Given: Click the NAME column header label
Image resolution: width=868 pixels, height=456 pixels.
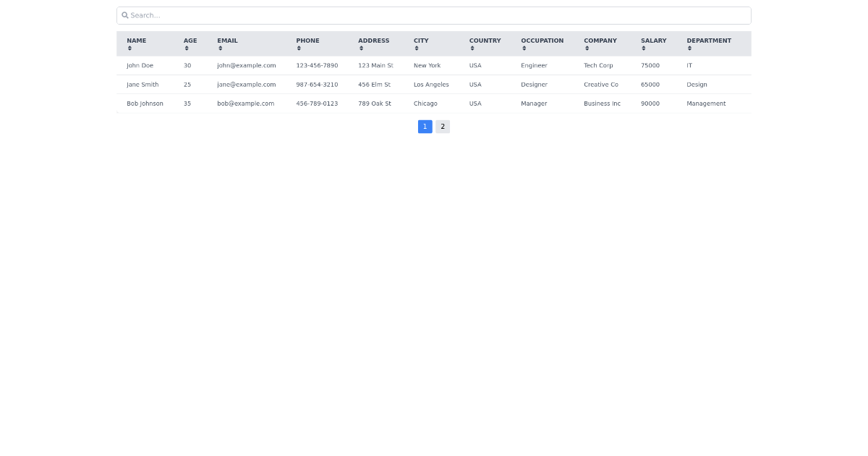Looking at the screenshot, I should click(x=137, y=41).
